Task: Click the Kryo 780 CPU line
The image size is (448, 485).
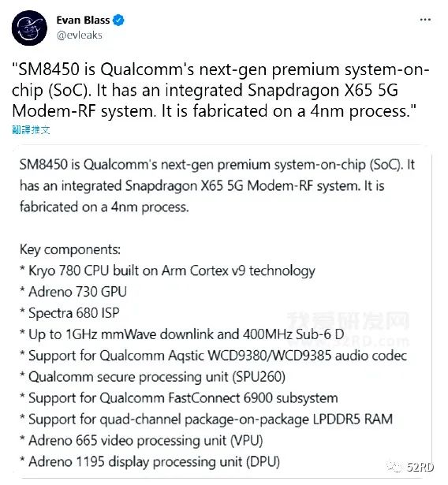Action: [167, 270]
